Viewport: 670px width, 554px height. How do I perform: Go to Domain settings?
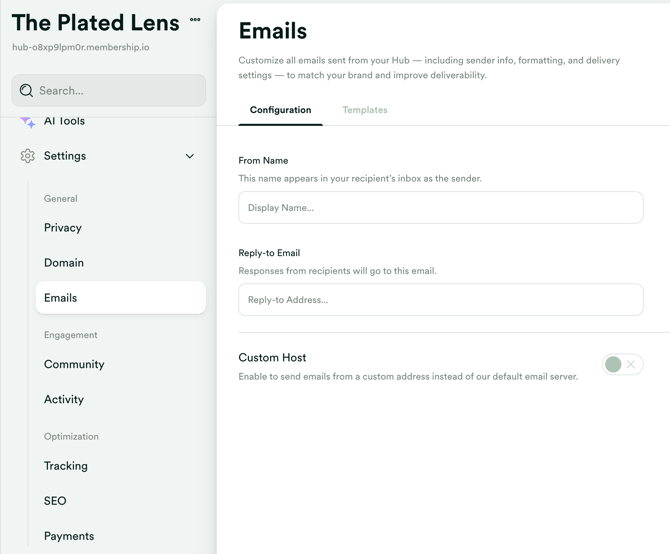coord(64,263)
